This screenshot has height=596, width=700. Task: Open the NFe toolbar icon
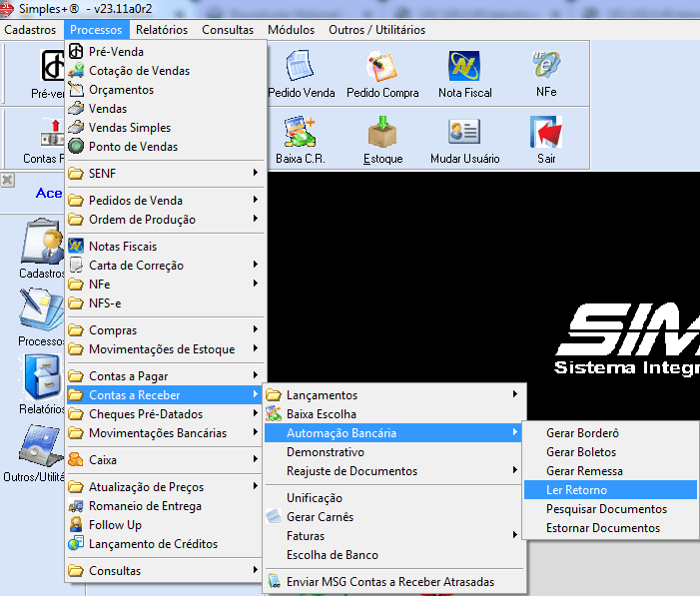click(546, 65)
